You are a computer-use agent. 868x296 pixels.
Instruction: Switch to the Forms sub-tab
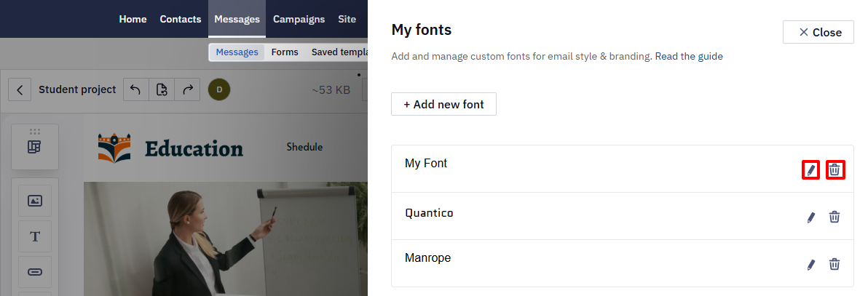click(285, 52)
